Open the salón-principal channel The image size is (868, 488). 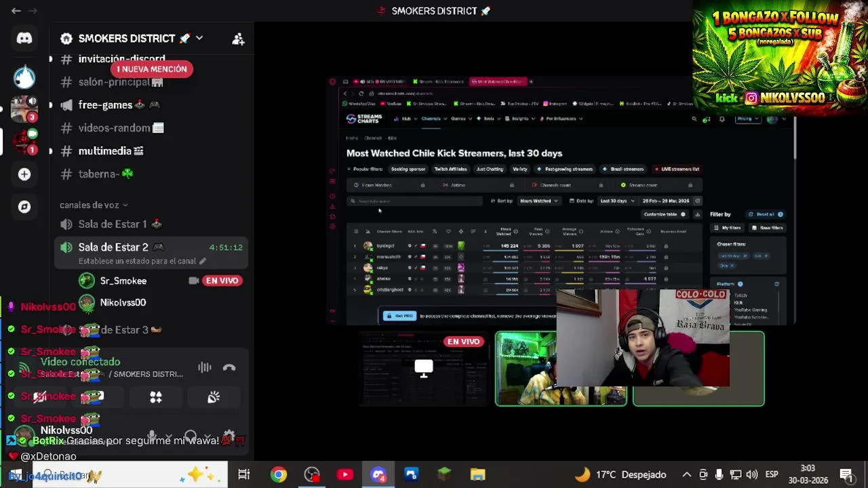[121, 82]
